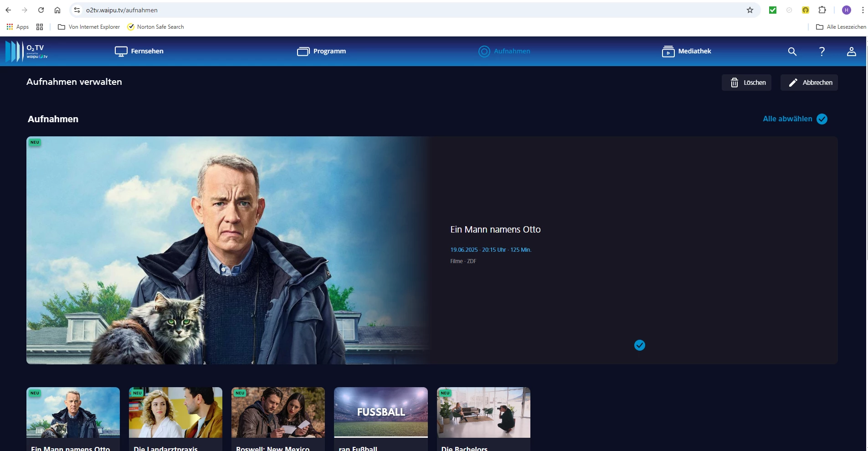This screenshot has width=868, height=451.
Task: Open the Fernsehen tab
Action: click(x=139, y=52)
